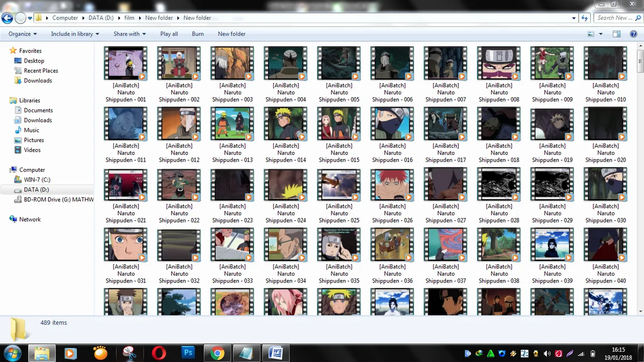Open Desktop under Favorites
Screen dimensions: 644x362
pyautogui.click(x=34, y=61)
